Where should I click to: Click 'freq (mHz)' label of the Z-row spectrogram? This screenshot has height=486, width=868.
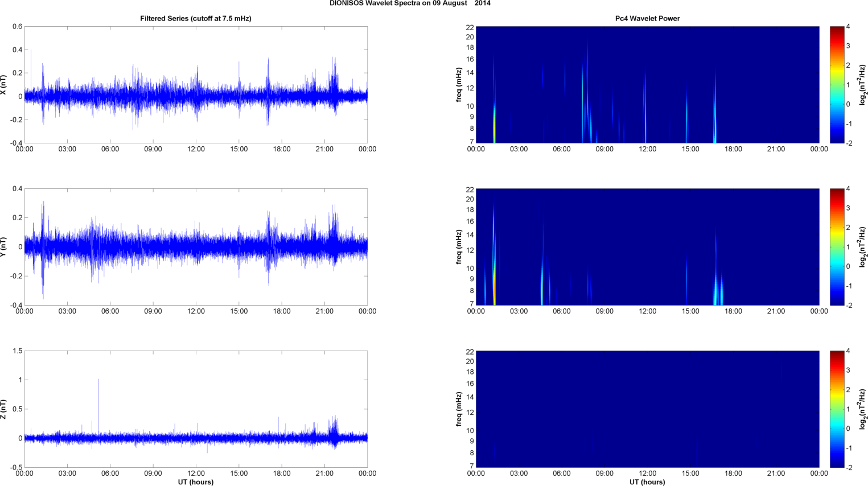459,409
